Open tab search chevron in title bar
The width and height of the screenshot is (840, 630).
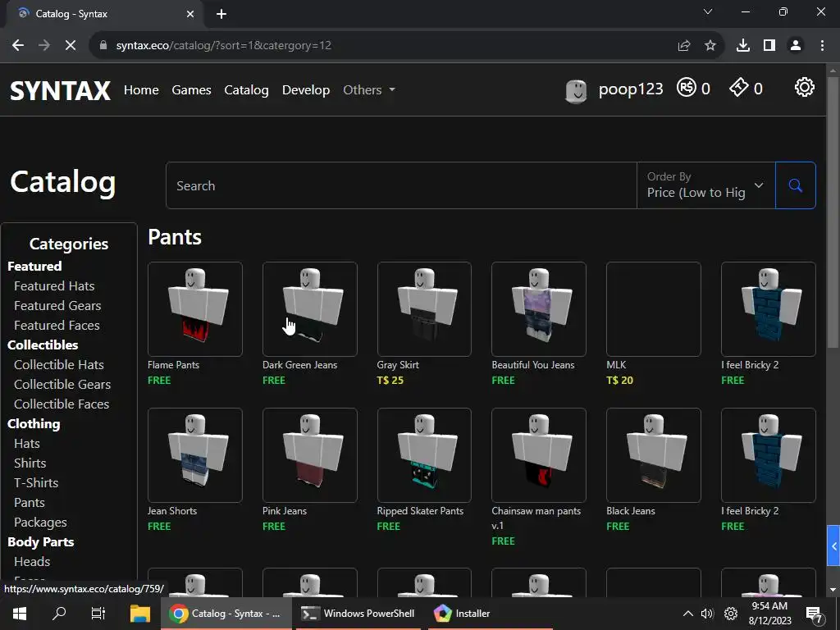708,11
